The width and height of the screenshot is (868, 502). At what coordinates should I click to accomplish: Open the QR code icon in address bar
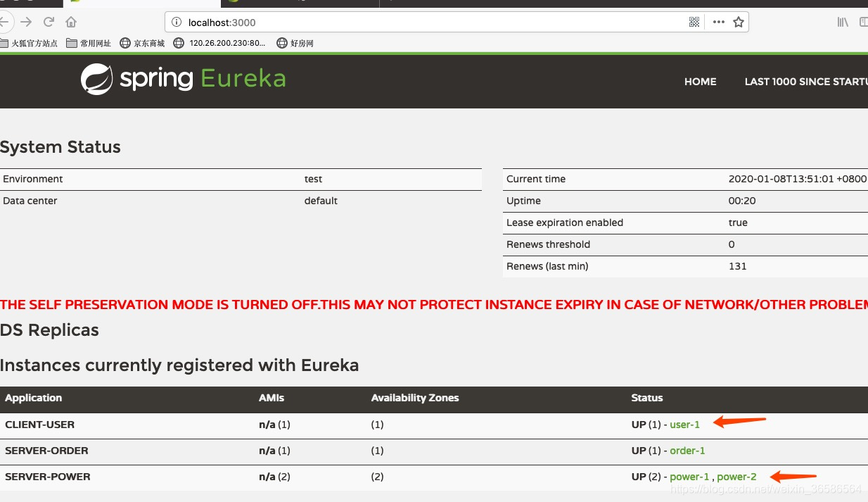pos(694,23)
